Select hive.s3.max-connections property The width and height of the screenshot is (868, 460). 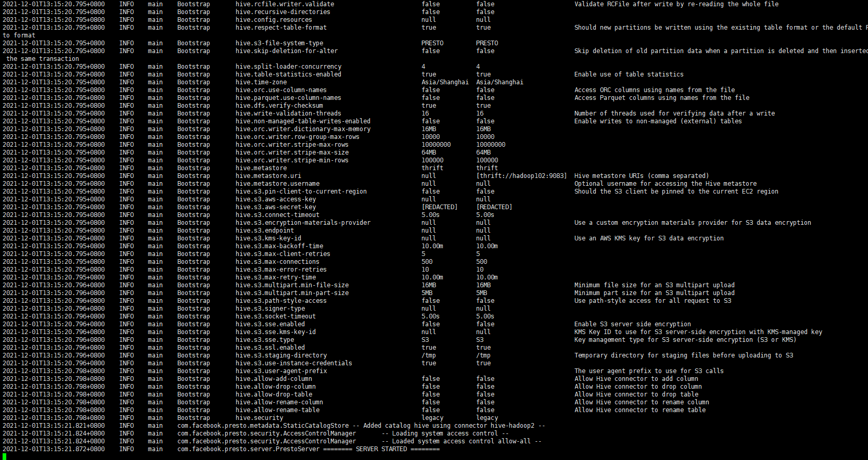[x=277, y=262]
